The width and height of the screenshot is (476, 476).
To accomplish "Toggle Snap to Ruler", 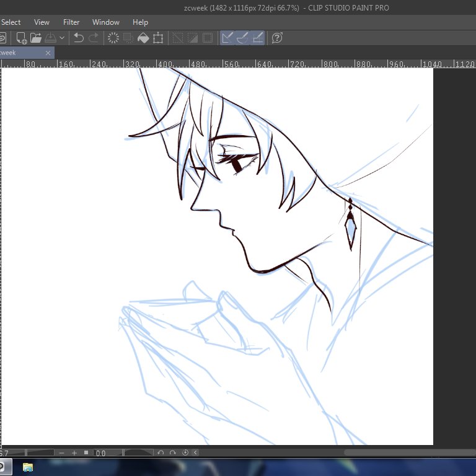I will click(x=227, y=38).
